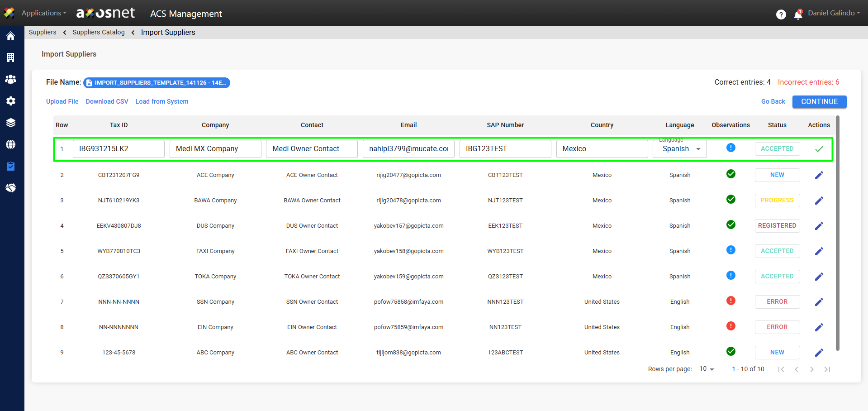Viewport: 868px width, 411px height.
Task: Open the Applications menu
Action: point(43,13)
